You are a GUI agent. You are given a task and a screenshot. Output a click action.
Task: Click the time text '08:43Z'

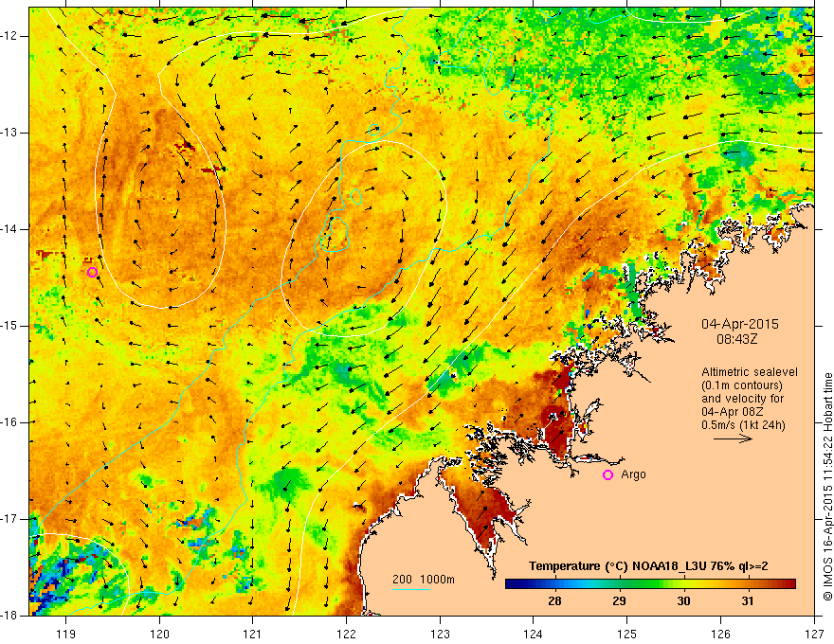pos(736,339)
